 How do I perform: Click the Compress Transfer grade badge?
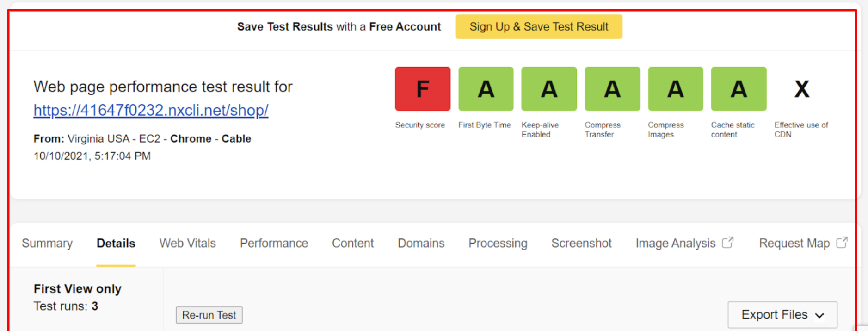[x=612, y=89]
